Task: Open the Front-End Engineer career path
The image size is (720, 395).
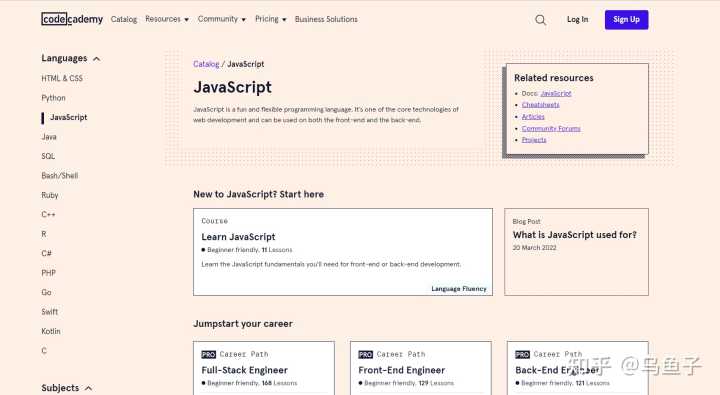Action: tap(421, 368)
